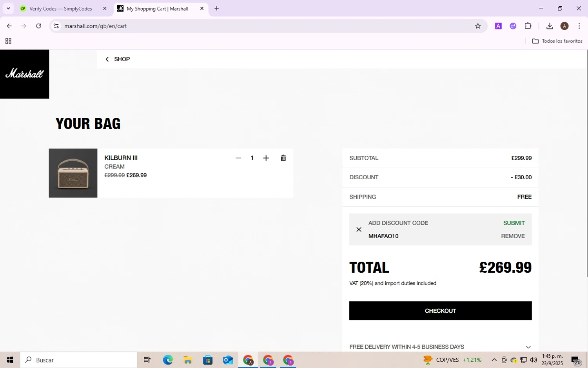Image resolution: width=588 pixels, height=368 pixels.
Task: Open the Windows Start menu
Action: 10,360
